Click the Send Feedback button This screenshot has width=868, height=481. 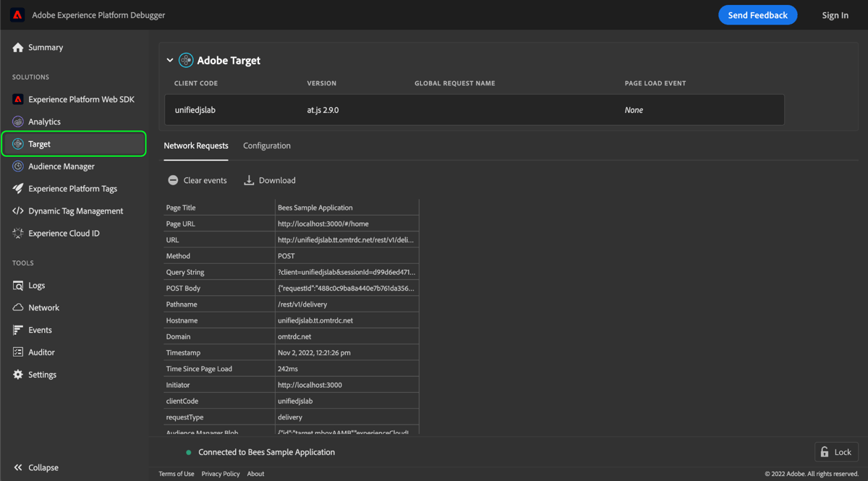(x=757, y=14)
